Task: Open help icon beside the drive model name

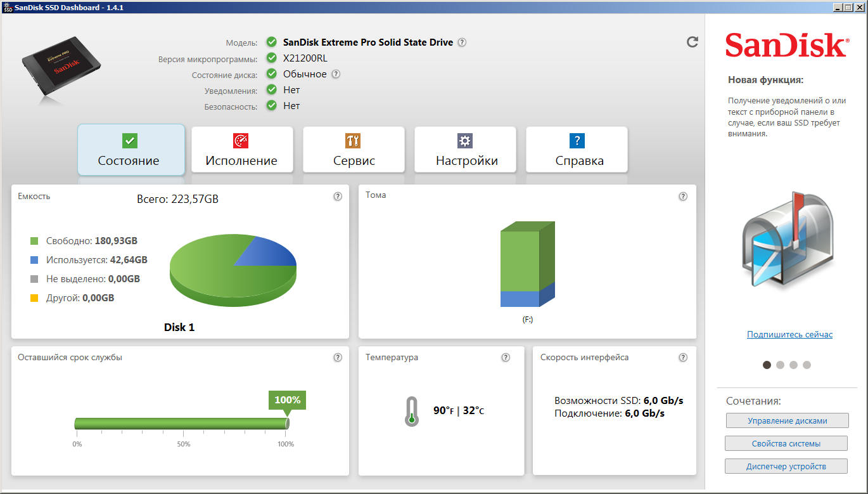Action: [x=463, y=42]
